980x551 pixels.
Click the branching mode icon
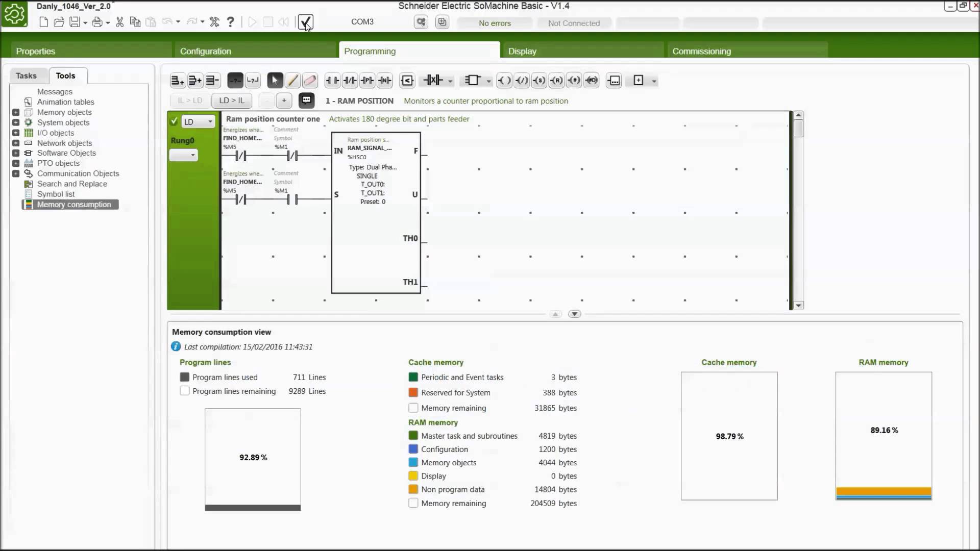pos(253,80)
